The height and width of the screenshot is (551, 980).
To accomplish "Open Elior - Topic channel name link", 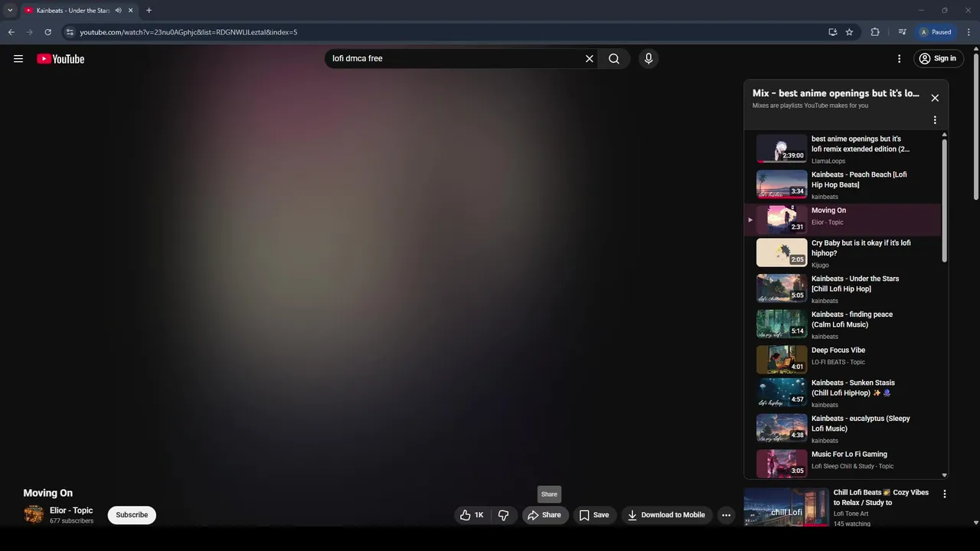I will point(71,510).
